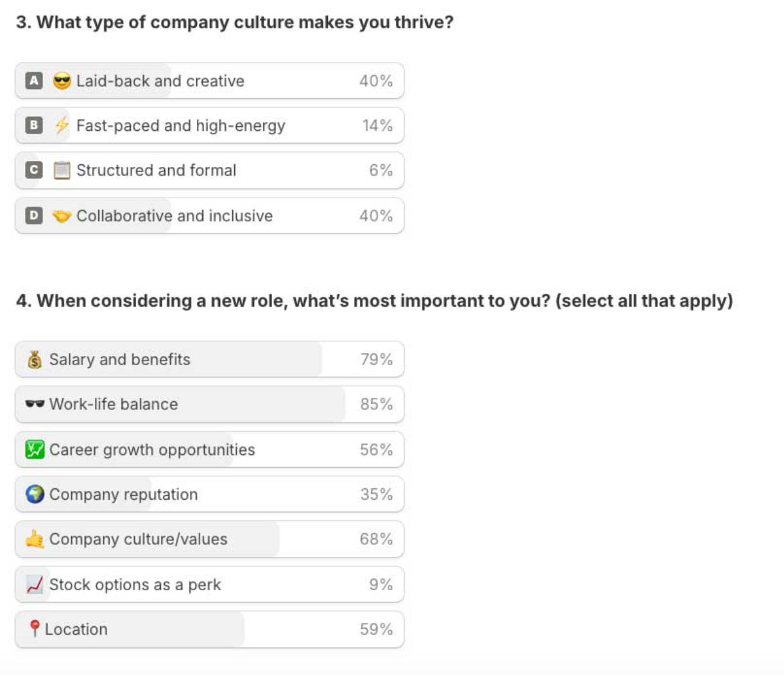
Task: Pick the Salary and benefits option
Action: [x=120, y=359]
